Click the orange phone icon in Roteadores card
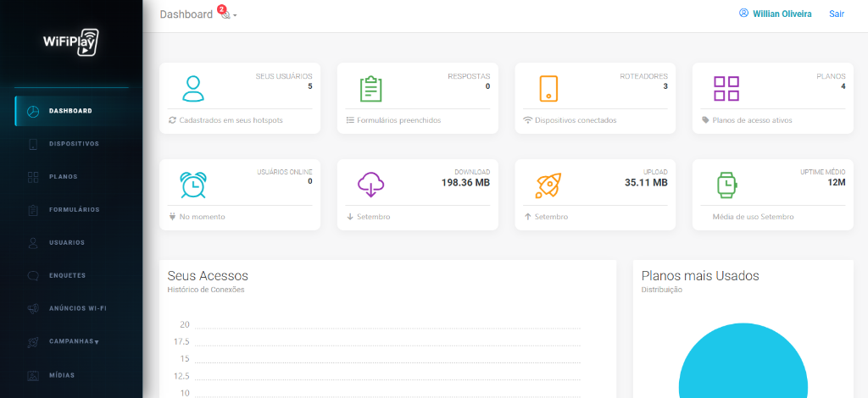 [x=548, y=88]
